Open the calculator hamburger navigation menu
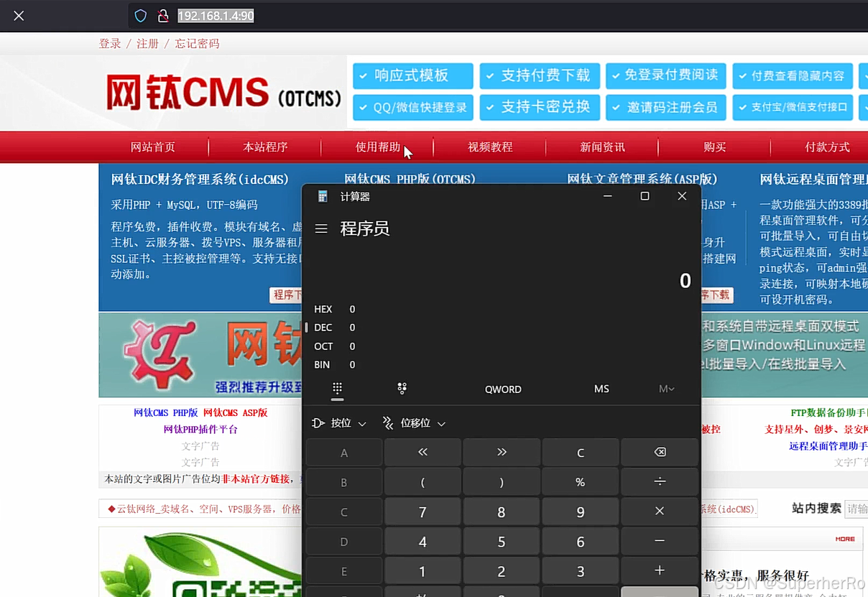Viewport: 868px width, 597px height. click(321, 228)
